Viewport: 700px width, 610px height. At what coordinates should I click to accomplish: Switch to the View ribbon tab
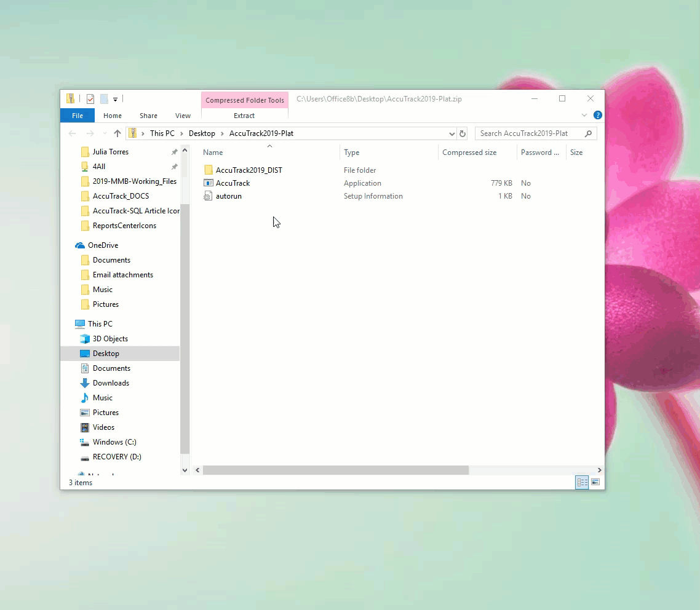(x=183, y=116)
